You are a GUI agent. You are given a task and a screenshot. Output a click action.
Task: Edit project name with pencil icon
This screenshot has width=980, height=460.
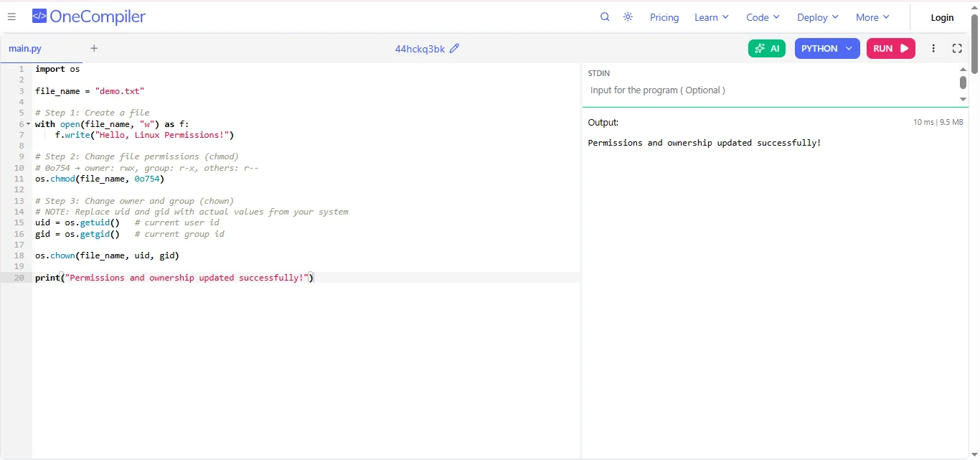pos(454,49)
